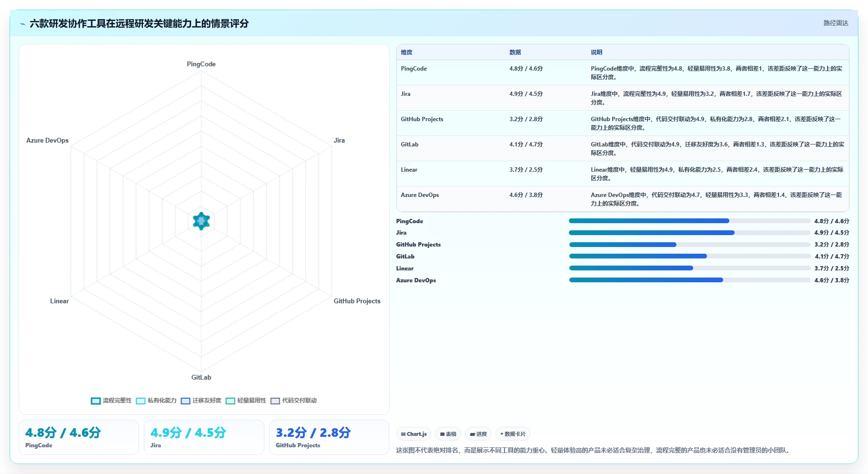The width and height of the screenshot is (868, 474).
Task: Toggle the 私有化能力 legend item
Action: 156,401
